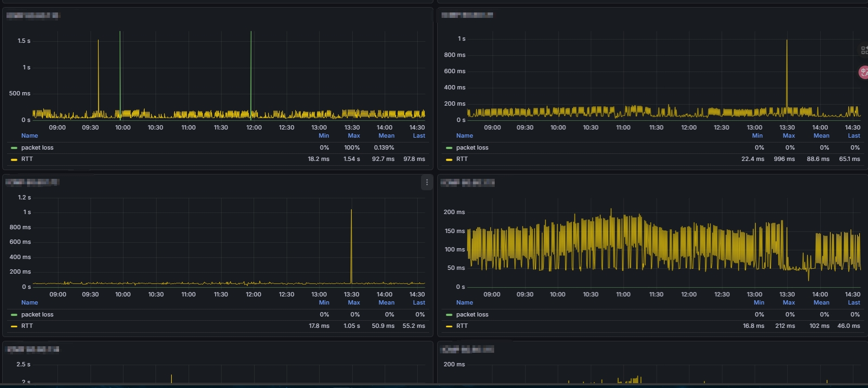Open the three-dot panel menu icon
The width and height of the screenshot is (868, 388).
(427, 183)
